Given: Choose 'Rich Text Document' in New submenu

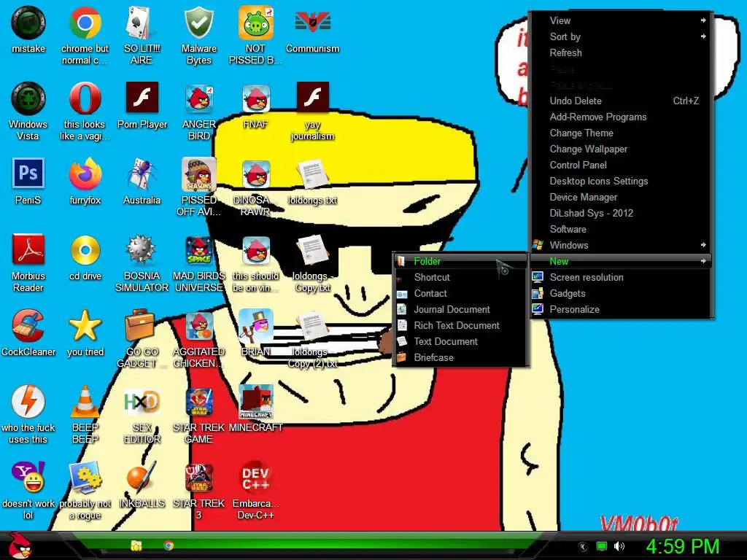Looking at the screenshot, I should pos(460,326).
